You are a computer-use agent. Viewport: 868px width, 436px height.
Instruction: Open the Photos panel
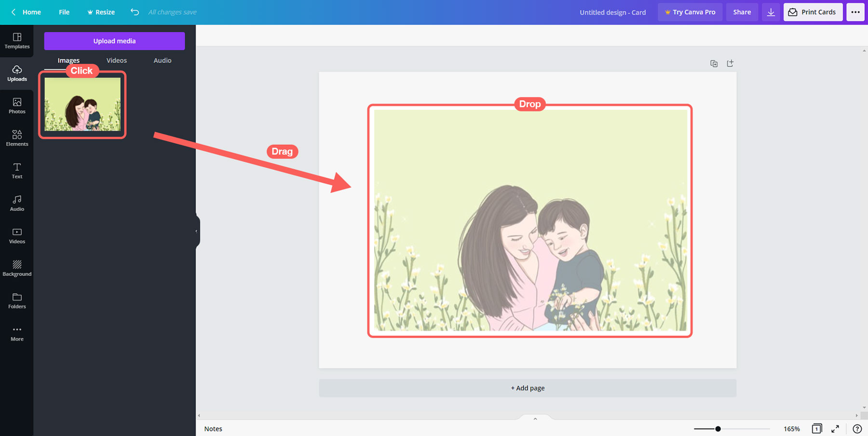click(17, 106)
